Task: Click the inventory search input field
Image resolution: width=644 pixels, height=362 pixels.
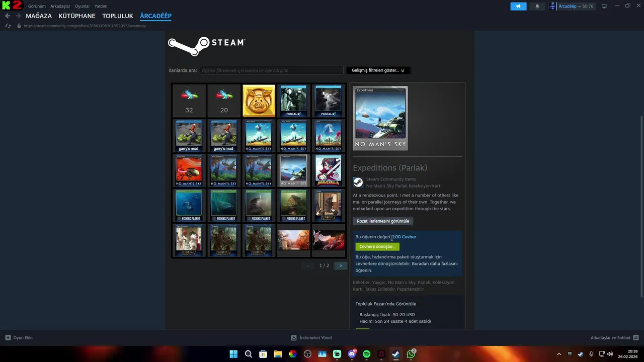Action: click(x=271, y=70)
